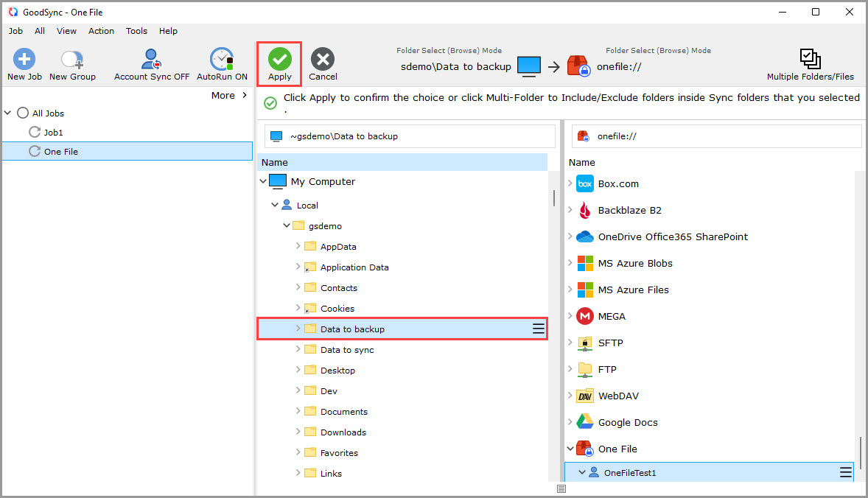Open the Tools menu
This screenshot has width=868, height=498.
coord(136,31)
